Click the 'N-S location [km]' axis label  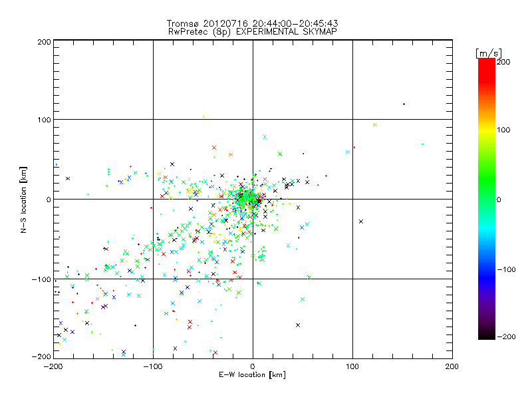coord(23,199)
